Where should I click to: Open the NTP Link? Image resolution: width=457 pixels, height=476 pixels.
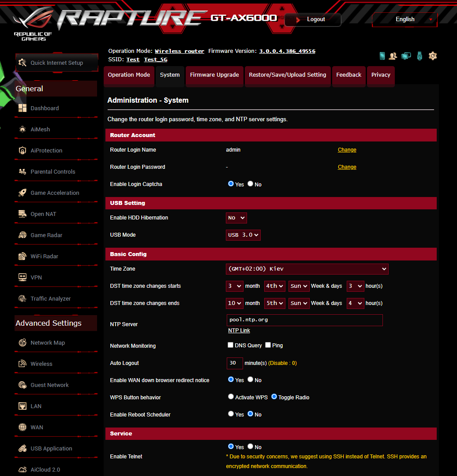click(239, 331)
